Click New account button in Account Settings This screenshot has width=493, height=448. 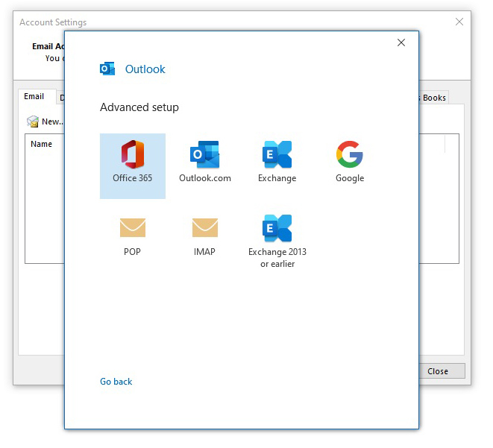pyautogui.click(x=45, y=122)
